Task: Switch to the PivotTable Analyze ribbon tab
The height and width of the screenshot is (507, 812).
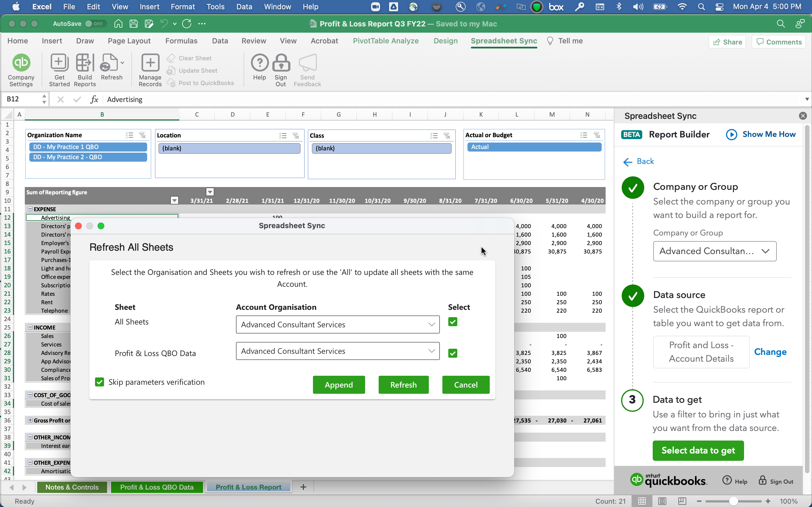Action: 385,41
